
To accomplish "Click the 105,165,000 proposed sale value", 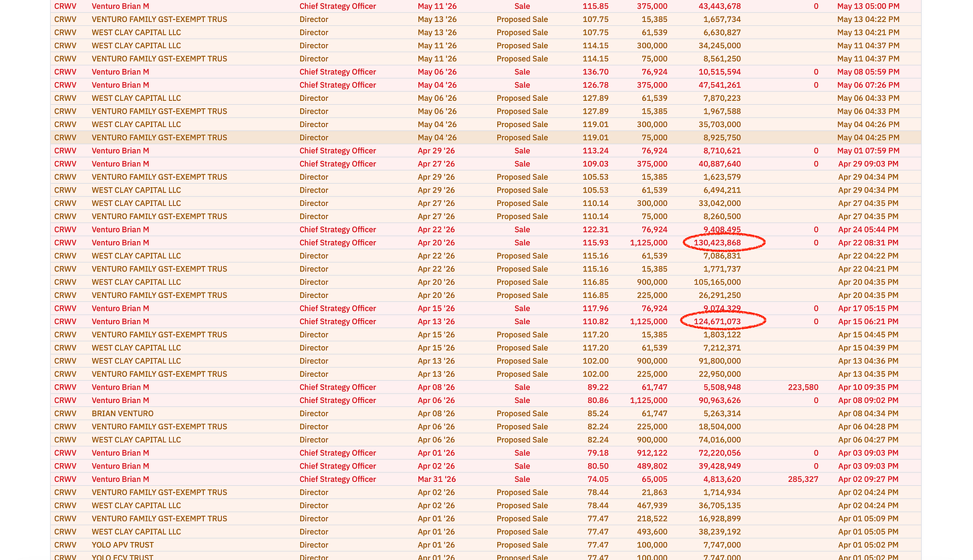I will coord(717,282).
